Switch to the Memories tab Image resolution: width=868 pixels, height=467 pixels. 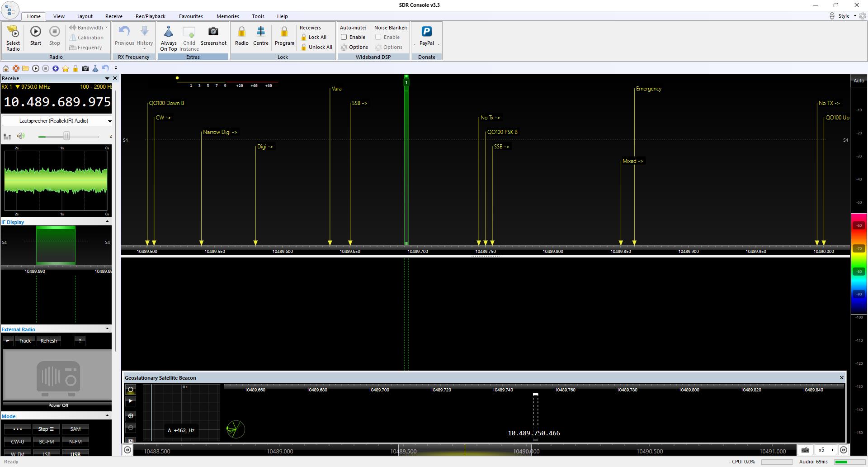[227, 16]
